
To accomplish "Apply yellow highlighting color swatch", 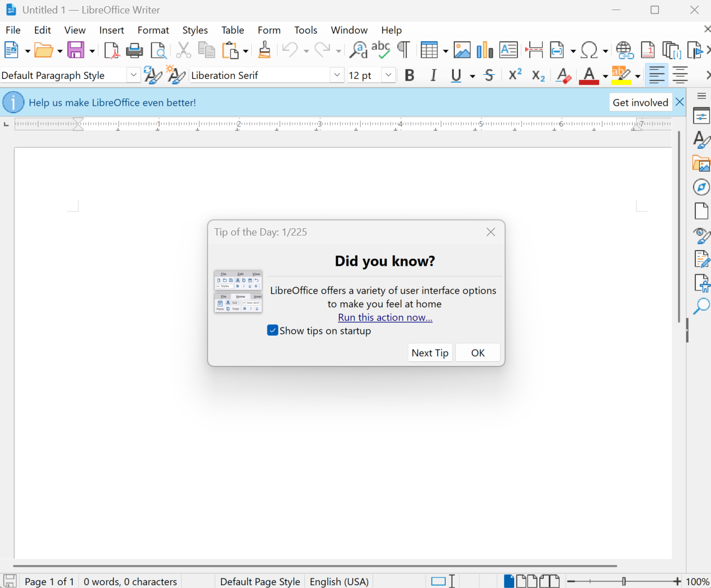I will point(621,76).
